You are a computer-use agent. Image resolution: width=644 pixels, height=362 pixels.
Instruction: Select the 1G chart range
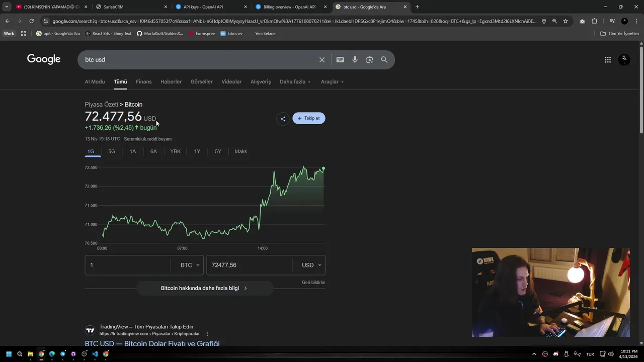click(x=91, y=152)
